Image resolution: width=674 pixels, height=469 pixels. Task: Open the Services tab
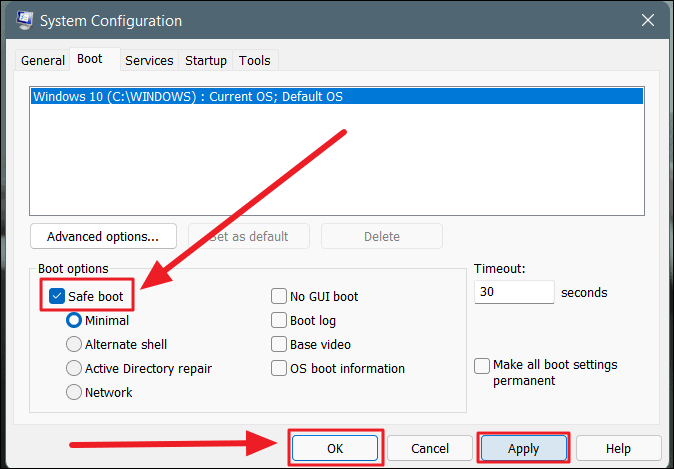(x=149, y=61)
